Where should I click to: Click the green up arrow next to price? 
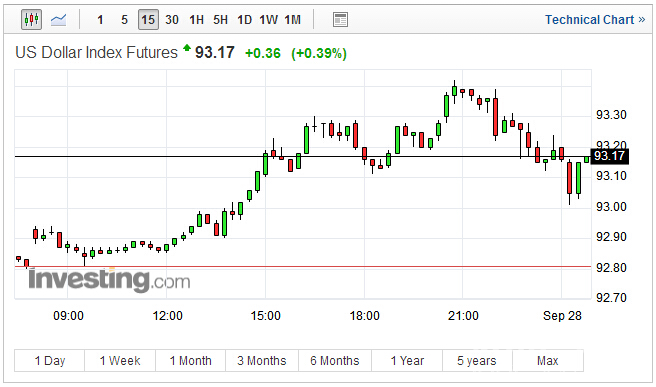point(187,48)
